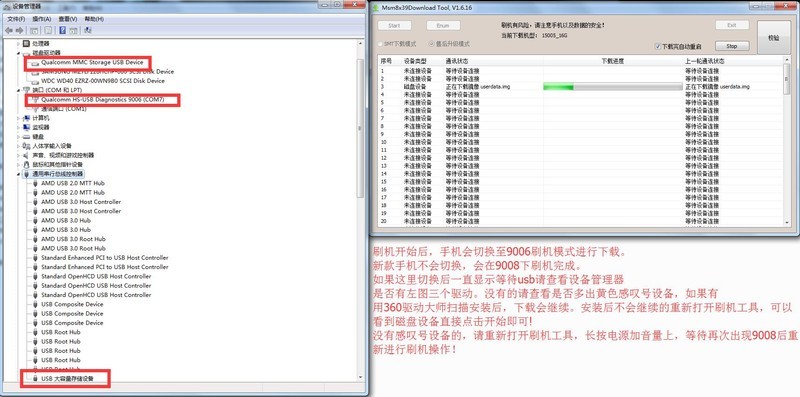Click the 声音、视频和游戏控制器 speaker icon
The height and width of the screenshot is (397, 800).
click(27, 155)
